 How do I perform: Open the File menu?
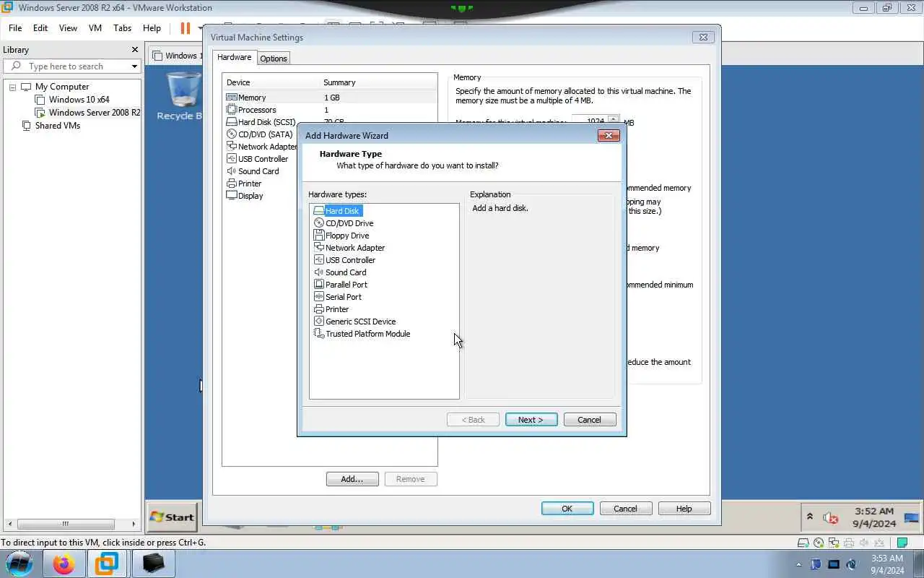point(15,28)
